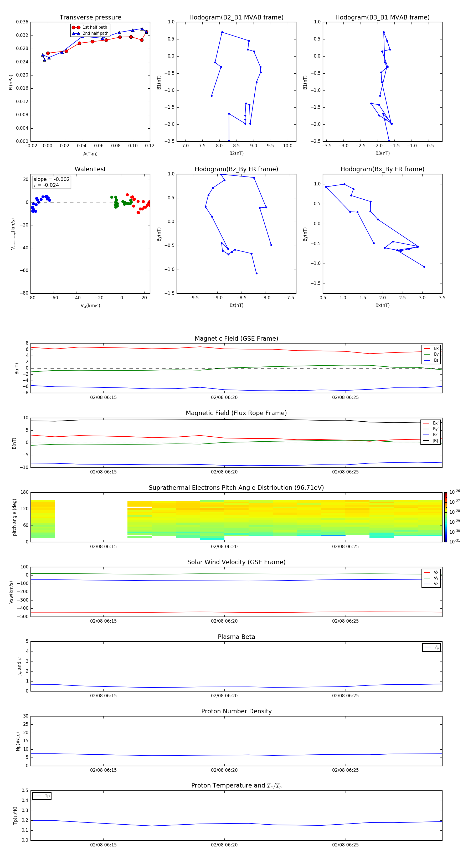Click the Proton Temperature and Te/Tp title
473x868 pixels.
236,785
